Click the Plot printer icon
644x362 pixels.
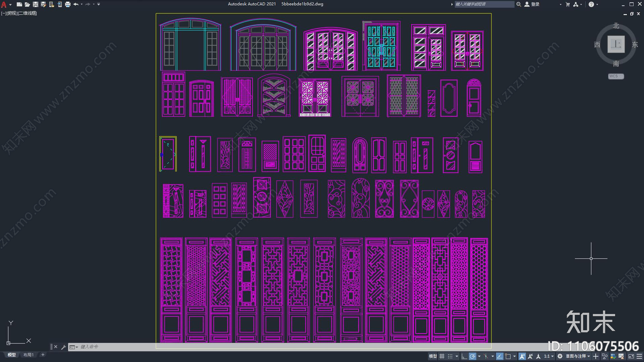coord(68,4)
